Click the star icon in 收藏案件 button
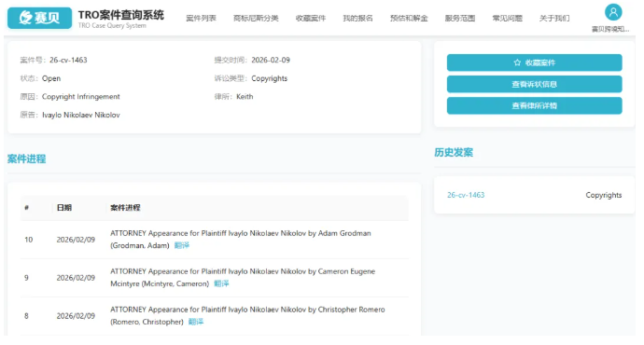 point(517,62)
